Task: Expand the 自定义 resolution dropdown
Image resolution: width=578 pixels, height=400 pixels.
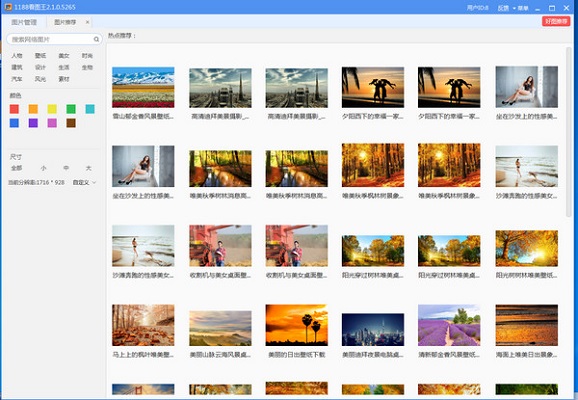Action: pos(84,182)
